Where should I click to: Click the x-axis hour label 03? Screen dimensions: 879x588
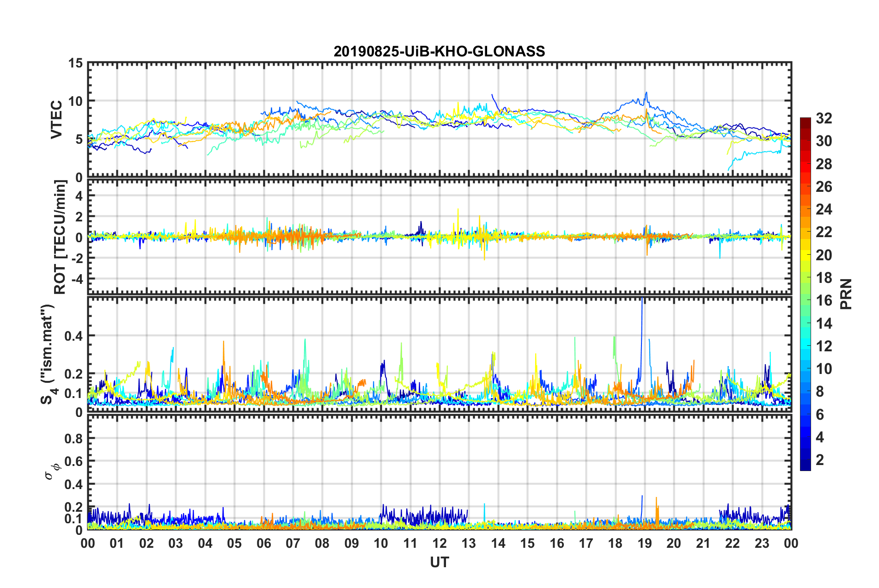click(176, 544)
